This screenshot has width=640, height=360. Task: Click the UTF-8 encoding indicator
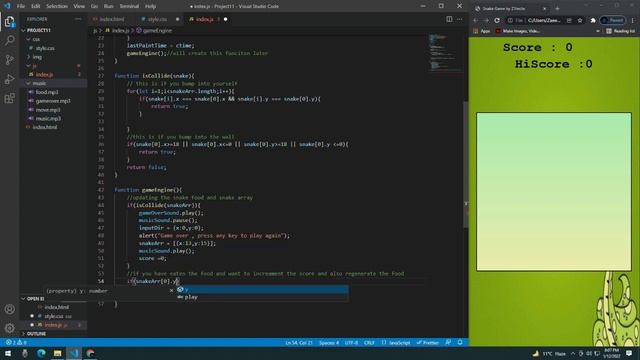click(351, 342)
